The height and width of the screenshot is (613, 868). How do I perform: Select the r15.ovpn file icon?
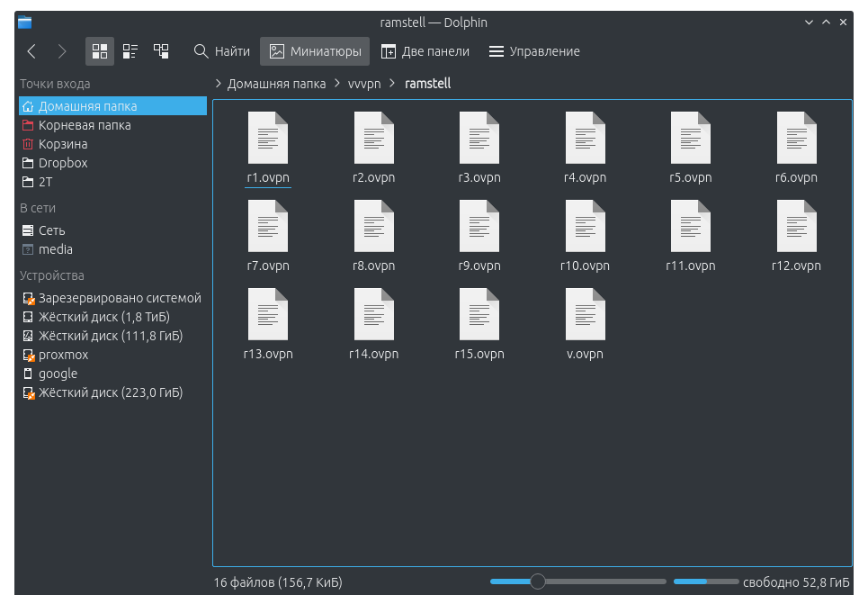coord(479,314)
